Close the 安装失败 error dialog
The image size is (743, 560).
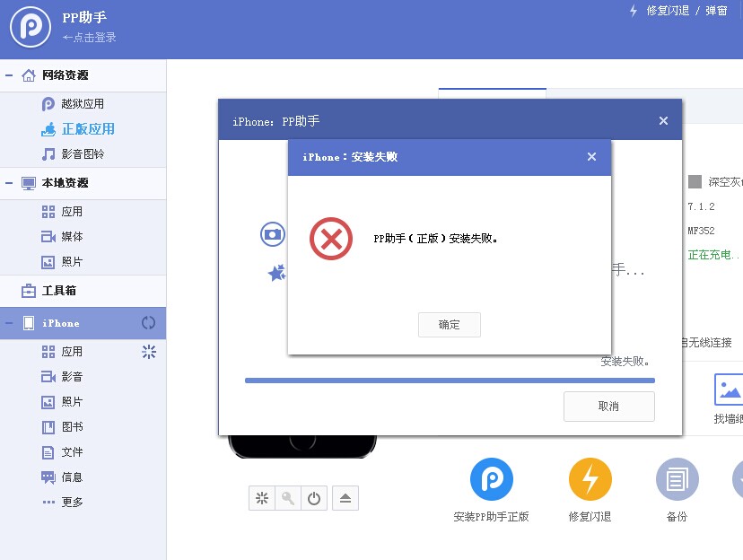point(592,157)
